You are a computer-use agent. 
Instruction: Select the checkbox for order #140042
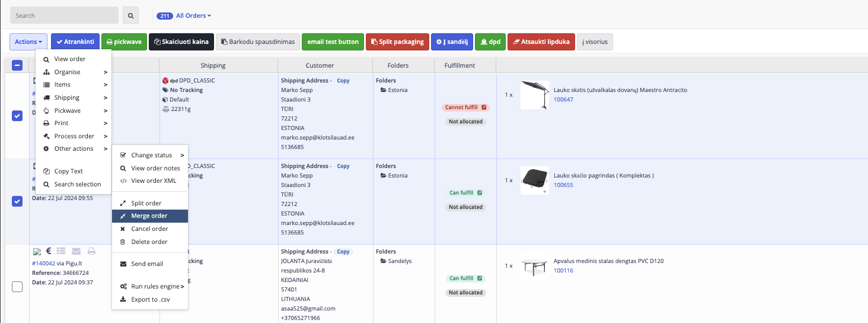coord(17,287)
